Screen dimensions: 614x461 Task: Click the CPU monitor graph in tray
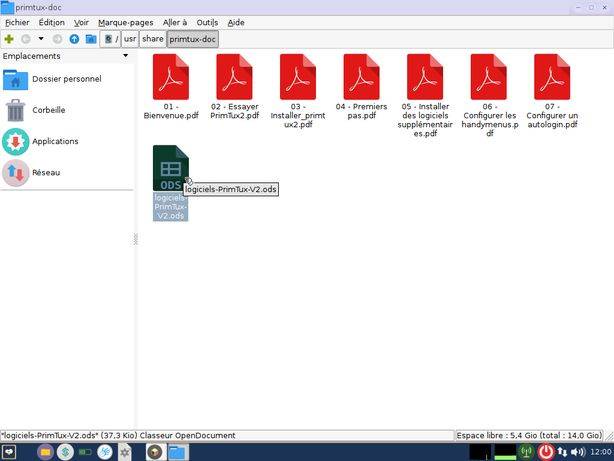(480, 452)
